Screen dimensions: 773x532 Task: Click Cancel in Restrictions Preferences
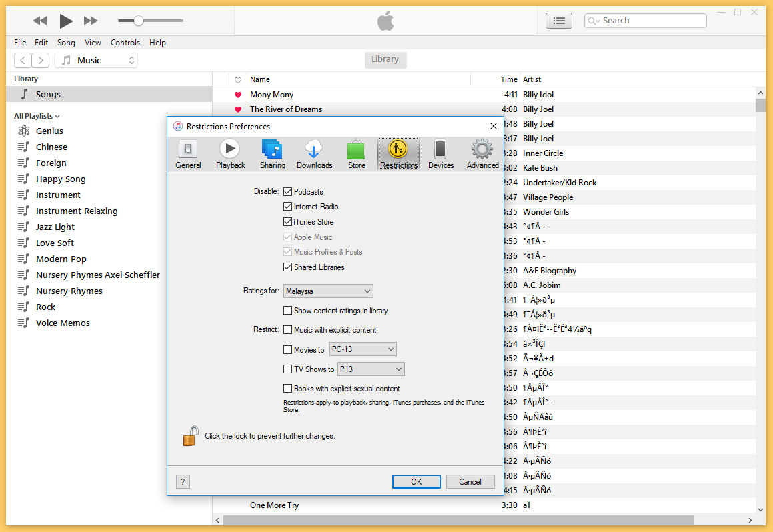click(x=470, y=481)
